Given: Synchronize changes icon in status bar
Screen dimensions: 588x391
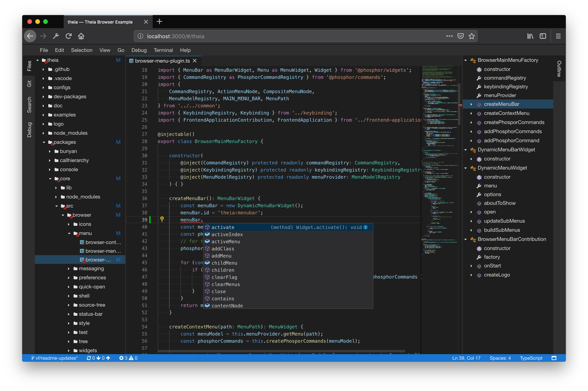Looking at the screenshot, I should coord(89,358).
